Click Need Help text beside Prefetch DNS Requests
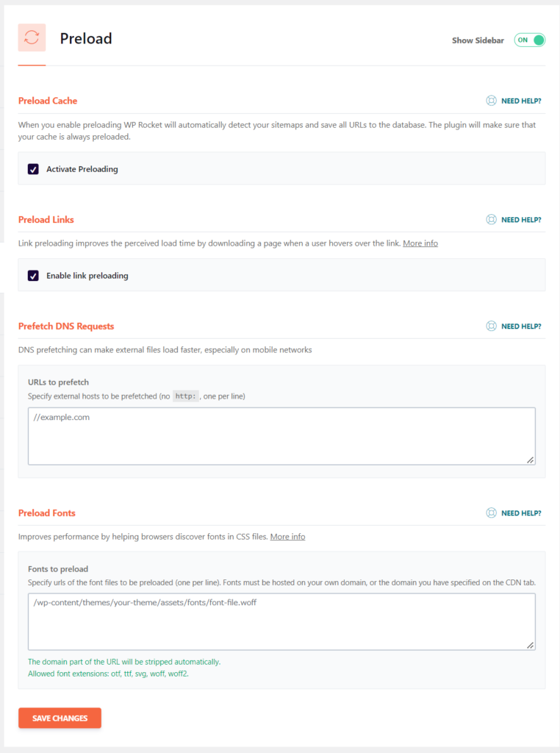Viewport: 560px width, 753px height. coord(521,326)
